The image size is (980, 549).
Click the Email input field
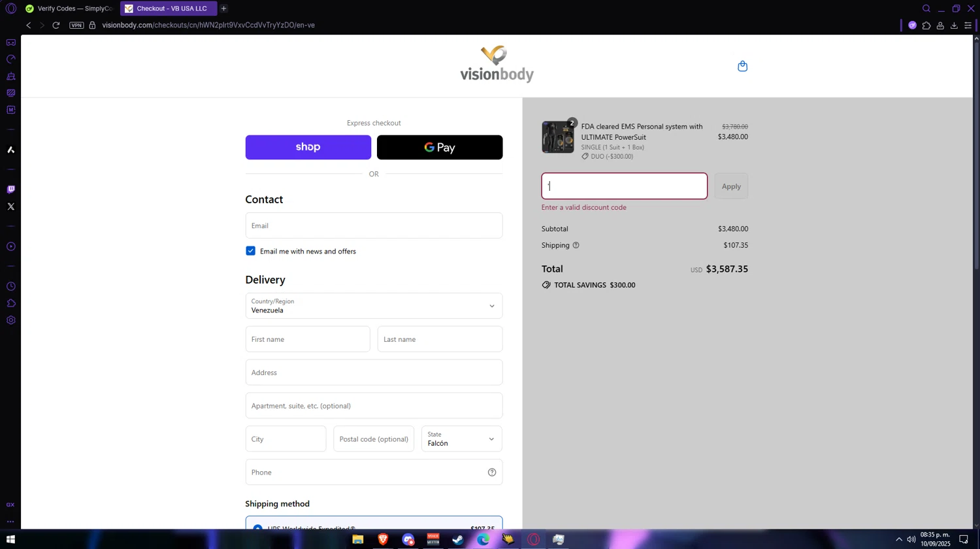point(374,225)
